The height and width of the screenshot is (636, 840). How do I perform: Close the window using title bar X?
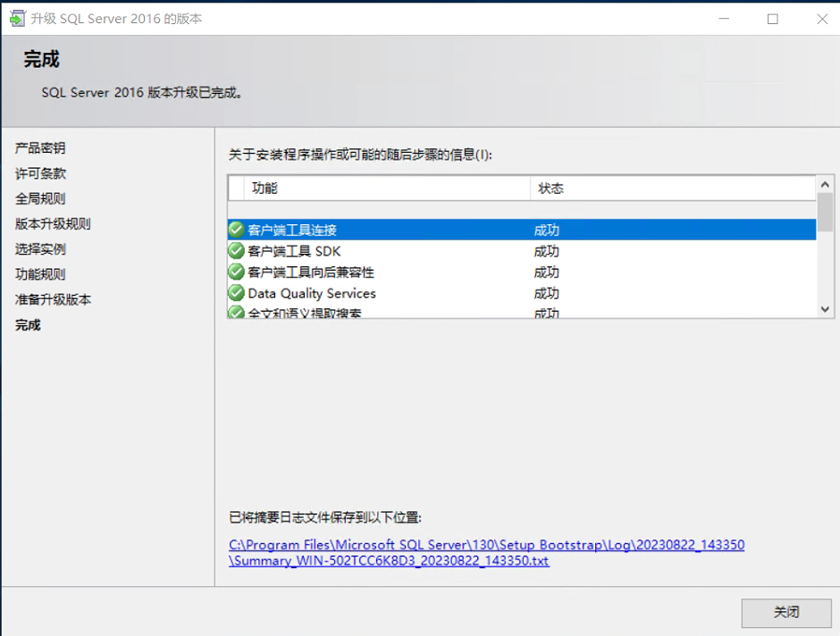pos(822,19)
